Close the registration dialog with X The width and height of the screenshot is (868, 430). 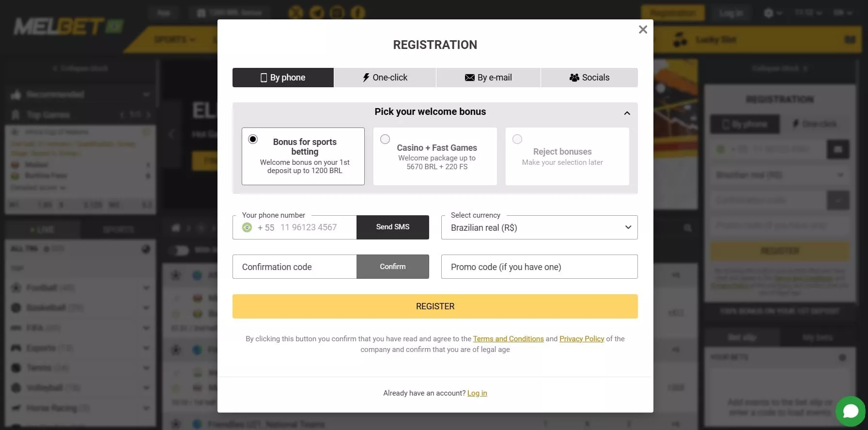[643, 30]
